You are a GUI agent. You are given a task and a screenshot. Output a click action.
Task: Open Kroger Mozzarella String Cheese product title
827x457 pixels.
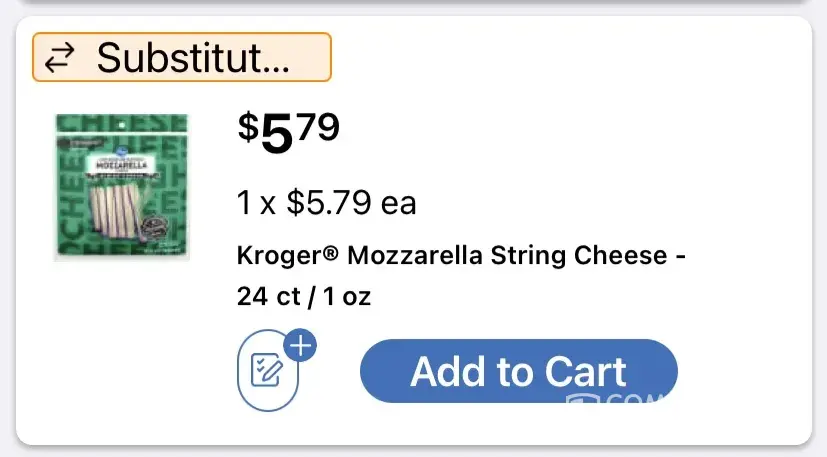click(461, 255)
